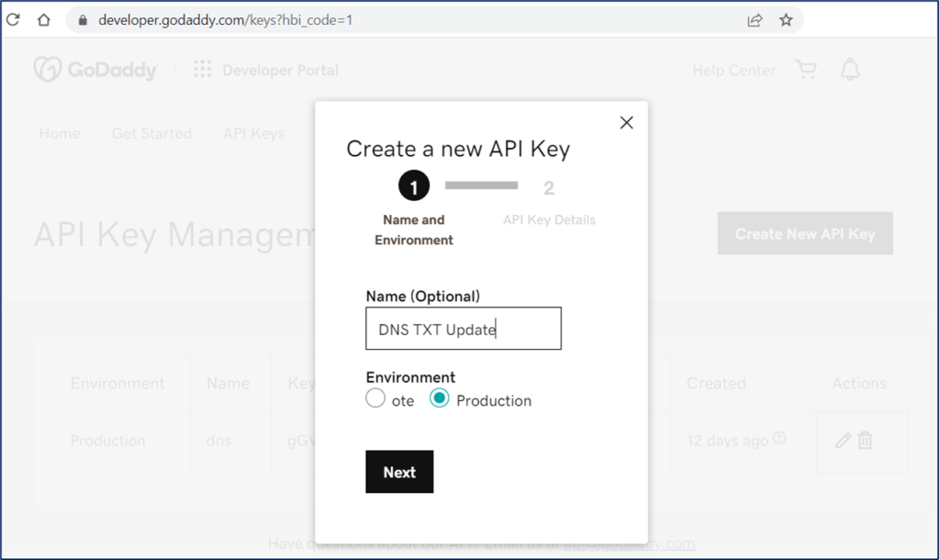Click the share page icon in address bar
Screen dimensions: 939x560
pos(755,19)
